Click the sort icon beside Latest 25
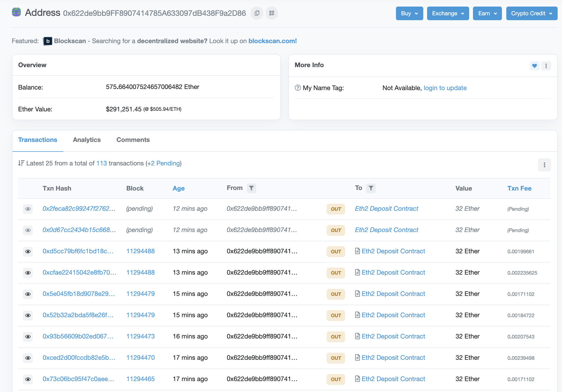This screenshot has height=392, width=562. [x=21, y=163]
